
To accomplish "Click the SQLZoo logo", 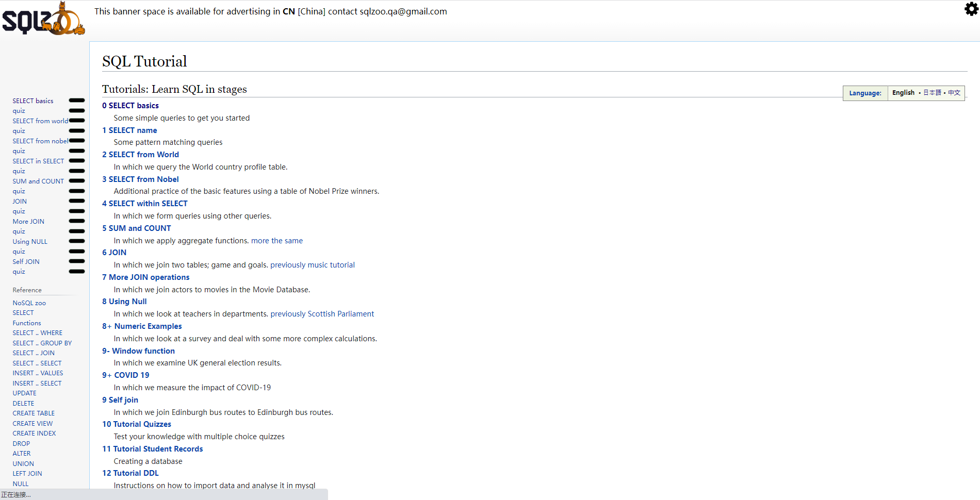I will tap(43, 20).
